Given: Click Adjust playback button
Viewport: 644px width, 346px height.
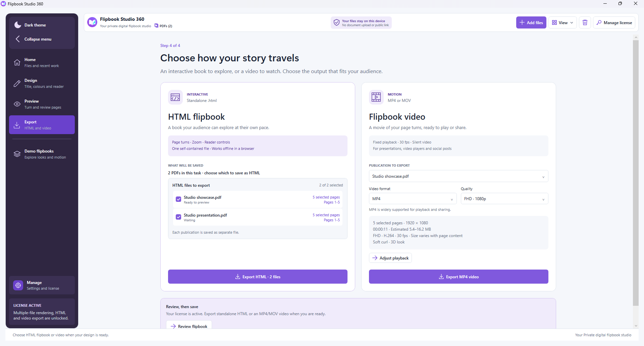Looking at the screenshot, I should [x=390, y=258].
